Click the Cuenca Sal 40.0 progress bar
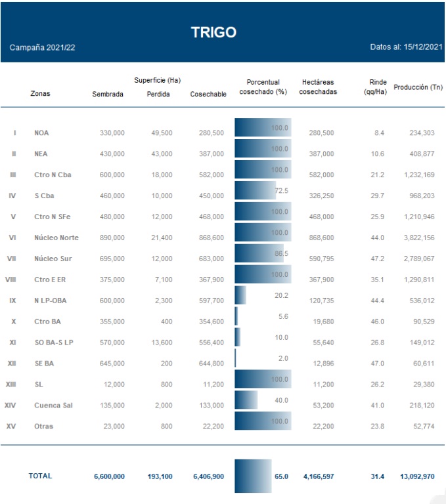 pyautogui.click(x=246, y=400)
